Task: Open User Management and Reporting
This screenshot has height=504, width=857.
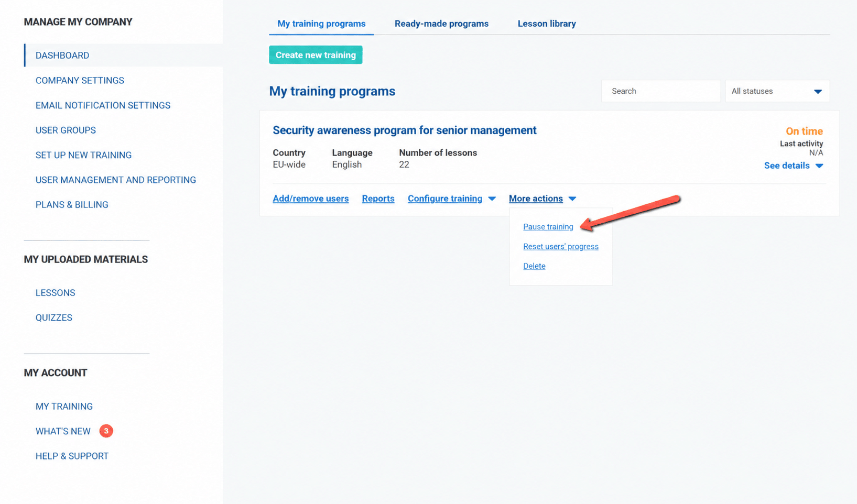Action: pos(116,180)
